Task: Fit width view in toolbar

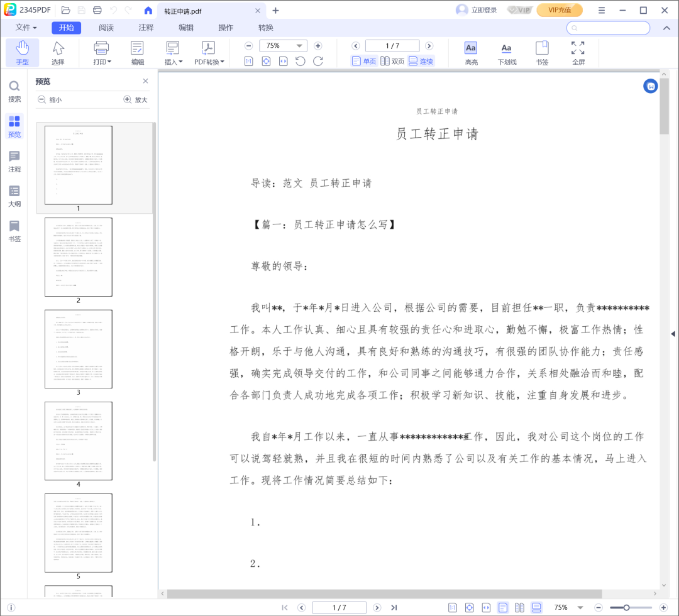Action: 283,62
